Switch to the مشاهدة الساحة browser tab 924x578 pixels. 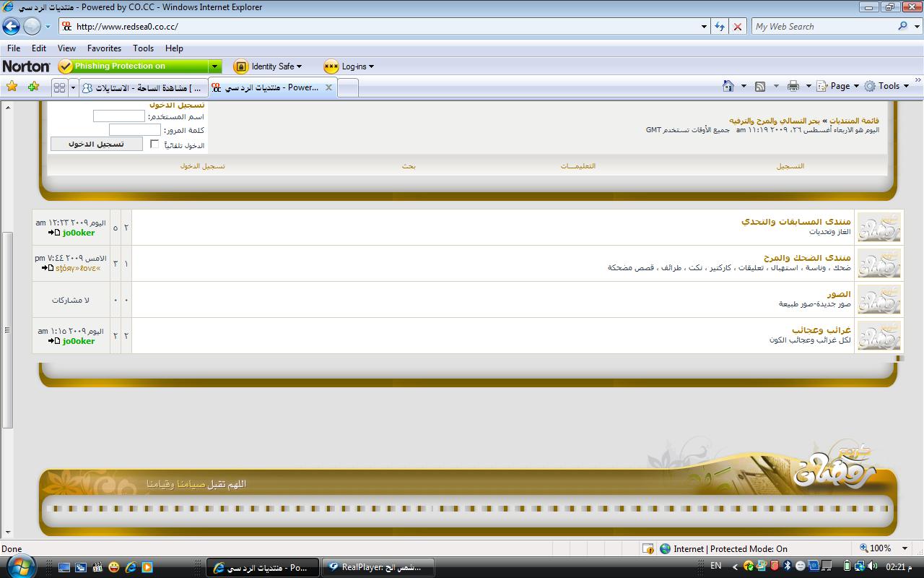141,87
